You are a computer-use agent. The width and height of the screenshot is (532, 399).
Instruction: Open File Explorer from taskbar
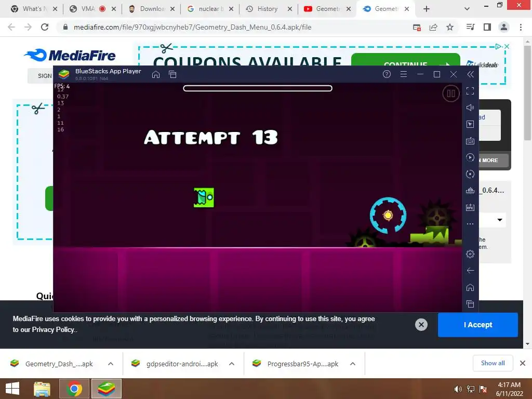pos(42,389)
